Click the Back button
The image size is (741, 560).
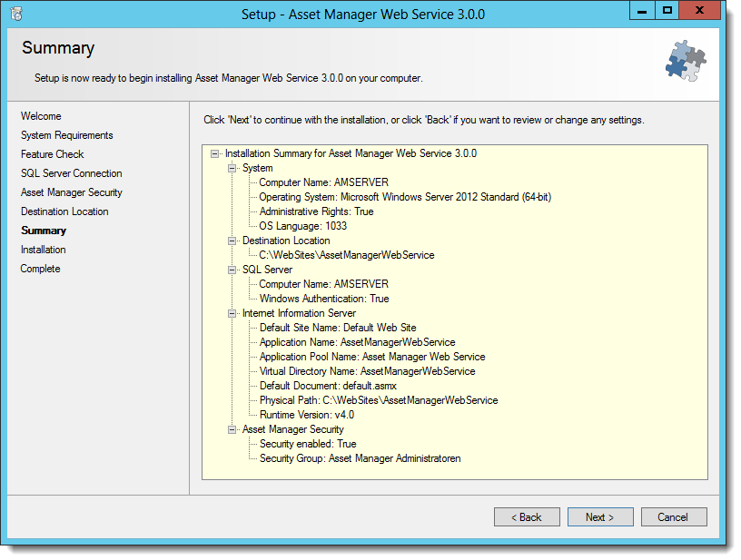(x=527, y=517)
